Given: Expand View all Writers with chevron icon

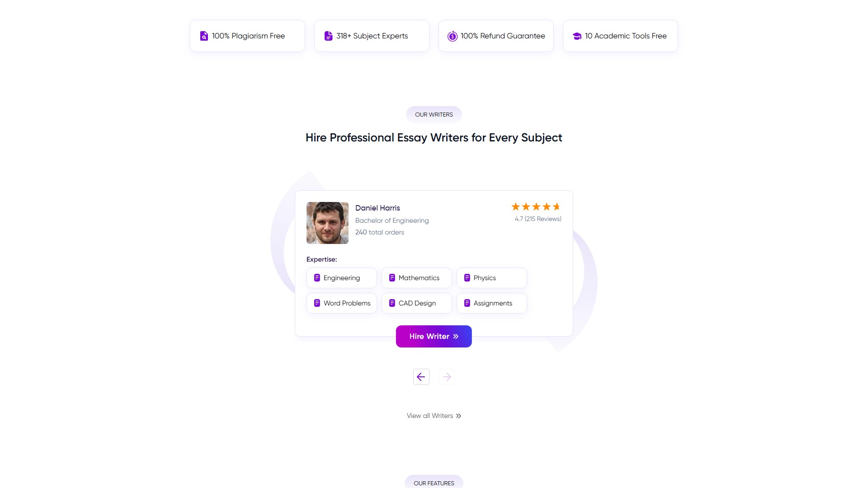Looking at the screenshot, I should click(458, 415).
